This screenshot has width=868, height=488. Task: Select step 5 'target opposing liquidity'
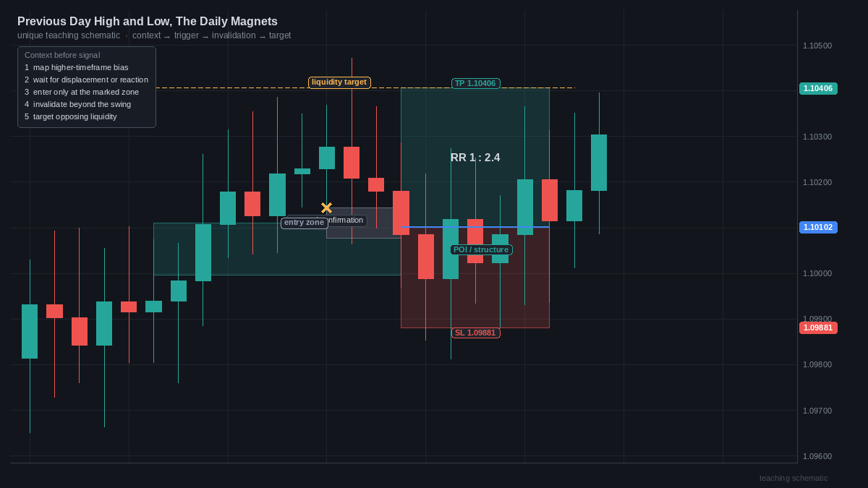pos(71,116)
